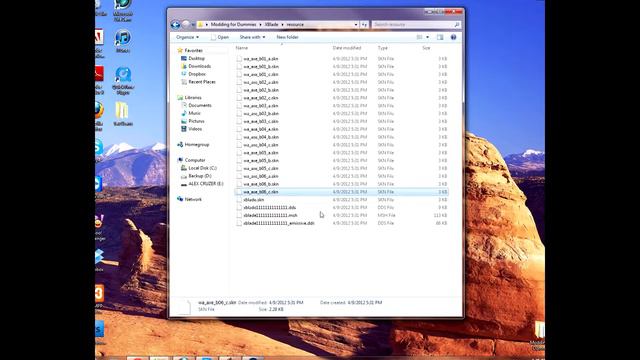Click the refresh button next to address bar
Viewport: 640px width, 360px height.
364,24
